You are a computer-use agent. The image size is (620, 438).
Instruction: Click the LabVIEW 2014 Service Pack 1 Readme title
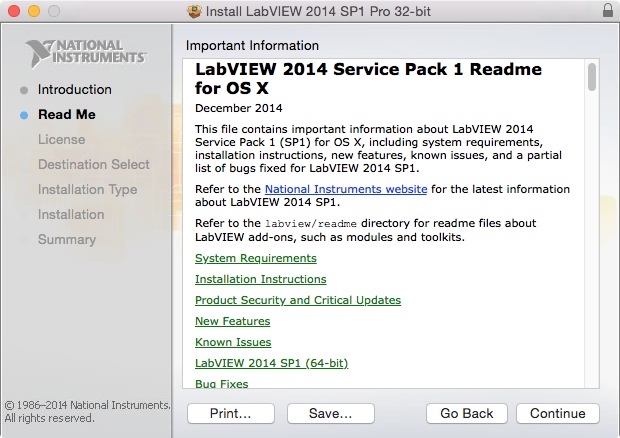click(368, 79)
